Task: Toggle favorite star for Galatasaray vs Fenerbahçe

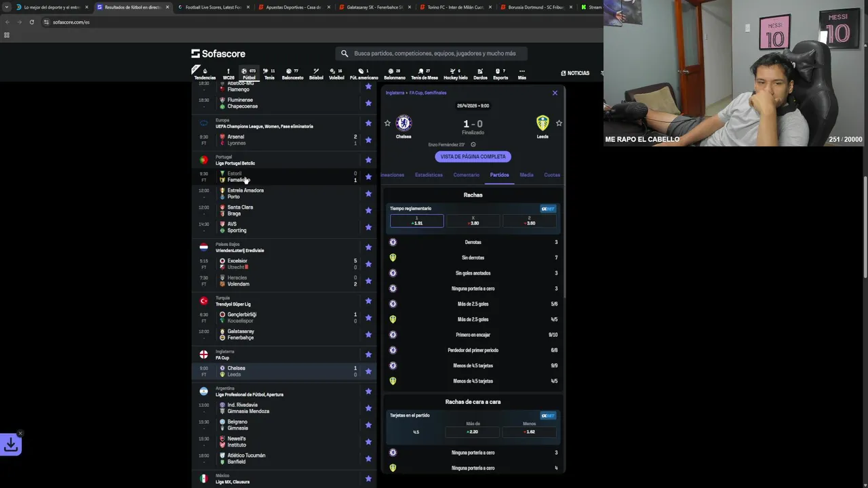Action: click(x=368, y=334)
